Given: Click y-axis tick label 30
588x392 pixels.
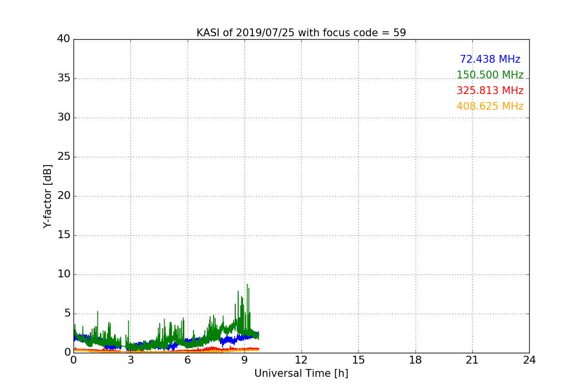Looking at the screenshot, I should pyautogui.click(x=64, y=118).
